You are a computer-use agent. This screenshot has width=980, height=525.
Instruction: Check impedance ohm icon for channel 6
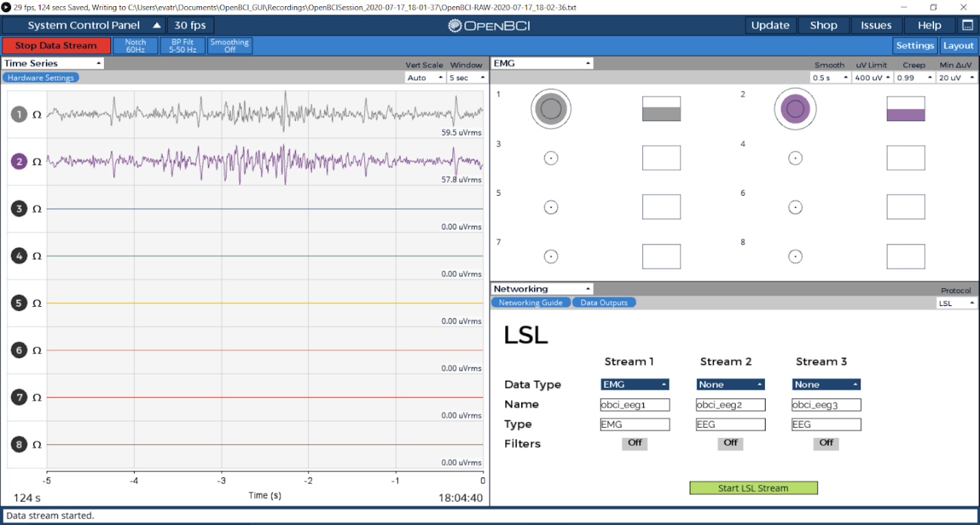(x=37, y=350)
